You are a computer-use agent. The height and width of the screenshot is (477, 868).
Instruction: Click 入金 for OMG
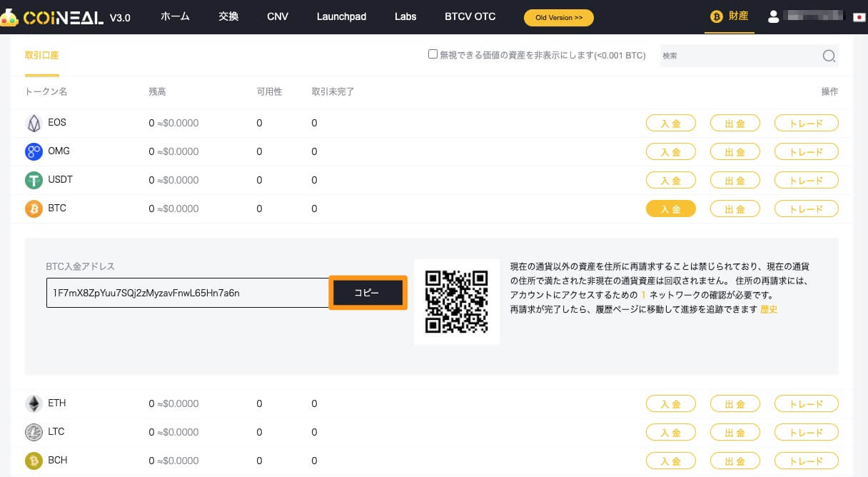click(x=670, y=151)
